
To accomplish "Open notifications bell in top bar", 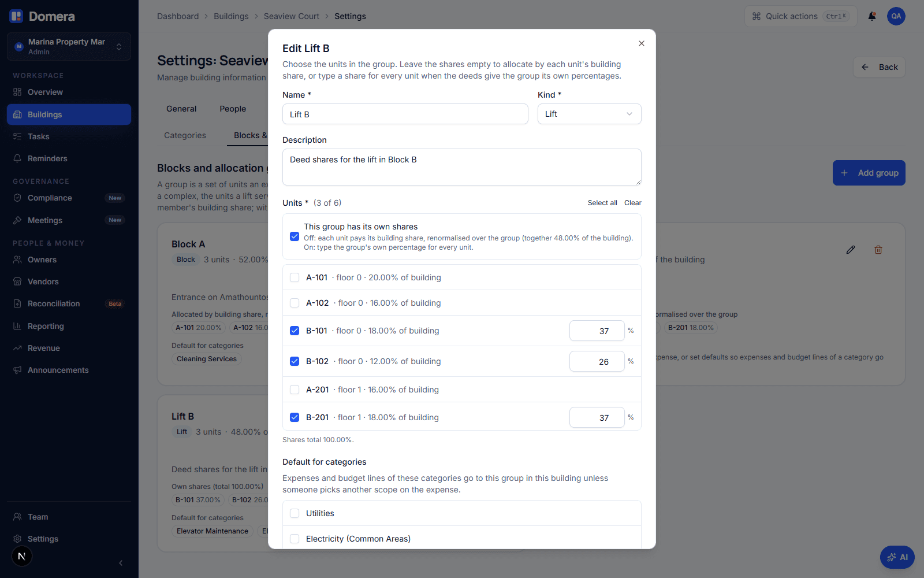I will click(x=872, y=16).
